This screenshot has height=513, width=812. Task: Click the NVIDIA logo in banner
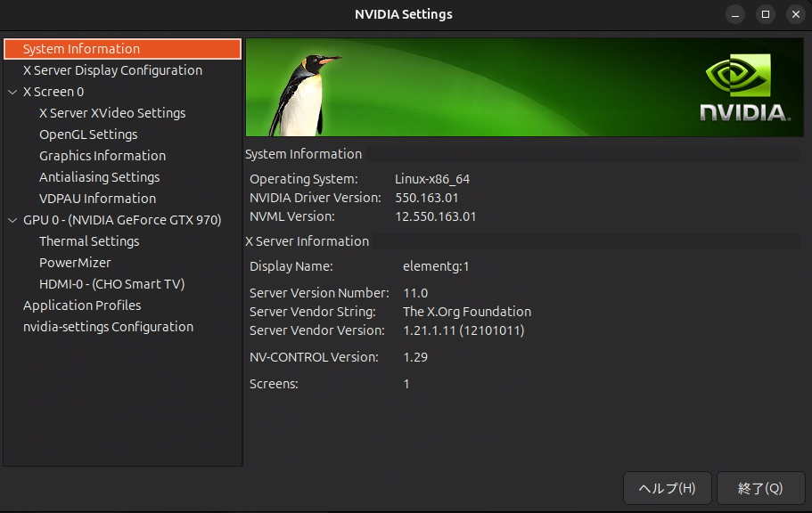click(x=744, y=87)
